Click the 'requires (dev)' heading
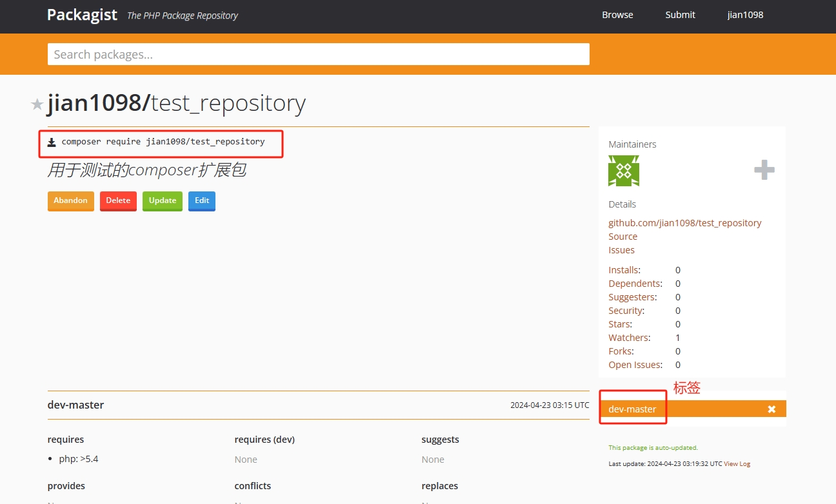 [x=264, y=440]
